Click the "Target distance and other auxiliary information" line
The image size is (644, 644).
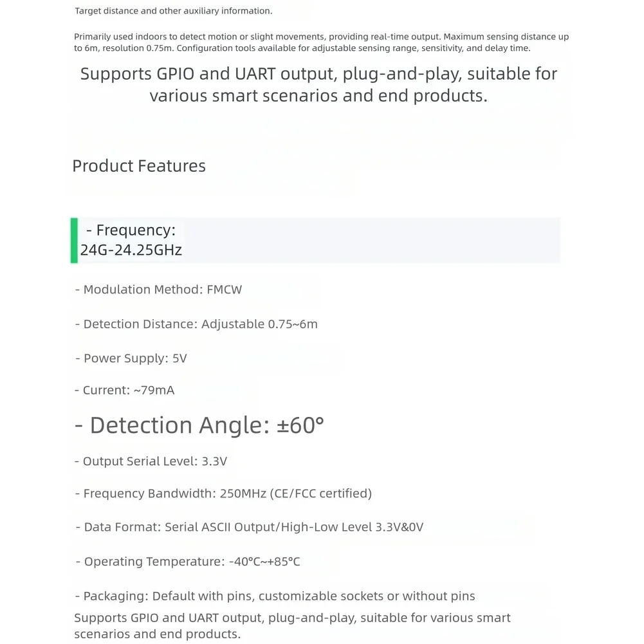coord(174,11)
